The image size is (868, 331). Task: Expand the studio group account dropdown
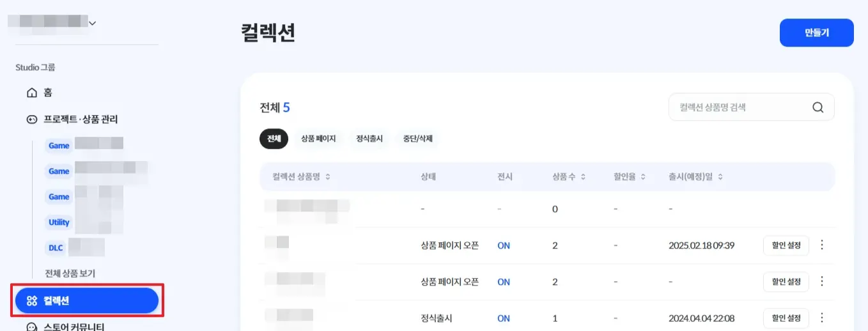point(93,23)
